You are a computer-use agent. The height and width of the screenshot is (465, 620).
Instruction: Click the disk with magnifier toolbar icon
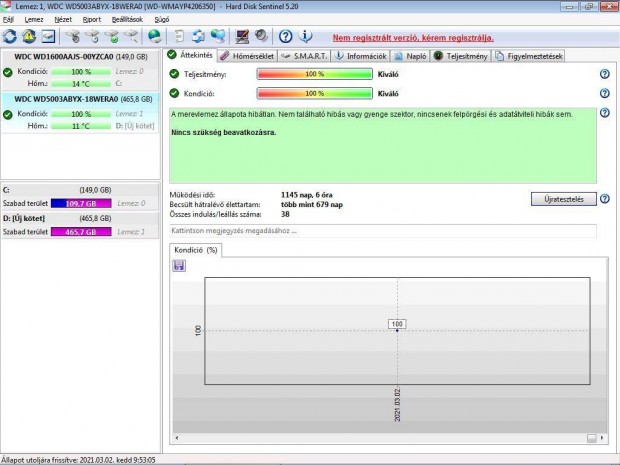coord(131,36)
